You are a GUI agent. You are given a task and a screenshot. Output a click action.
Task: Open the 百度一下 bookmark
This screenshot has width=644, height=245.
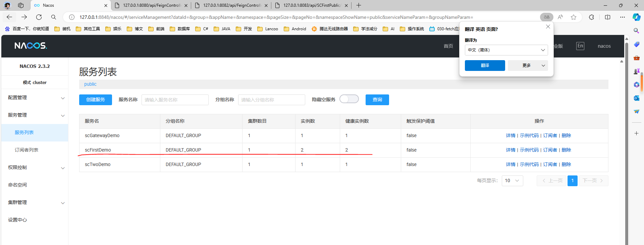tap(27, 29)
